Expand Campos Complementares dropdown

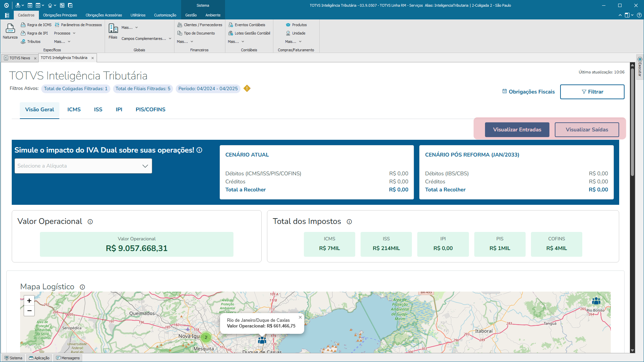pos(146,39)
